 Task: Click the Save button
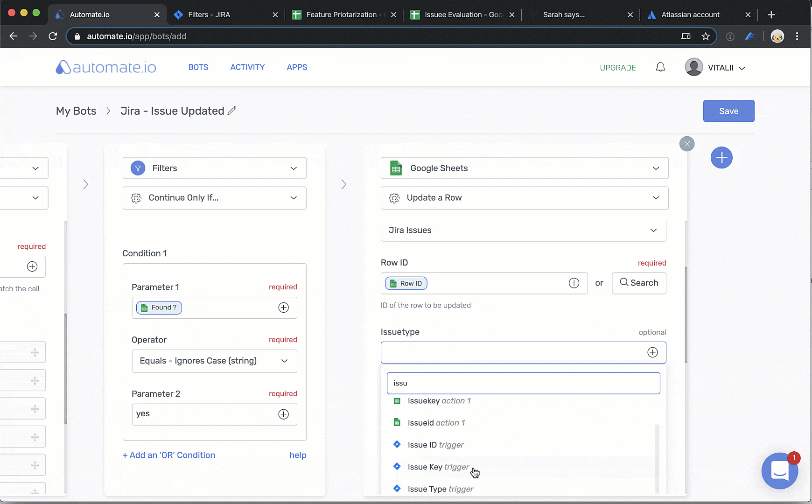728,111
